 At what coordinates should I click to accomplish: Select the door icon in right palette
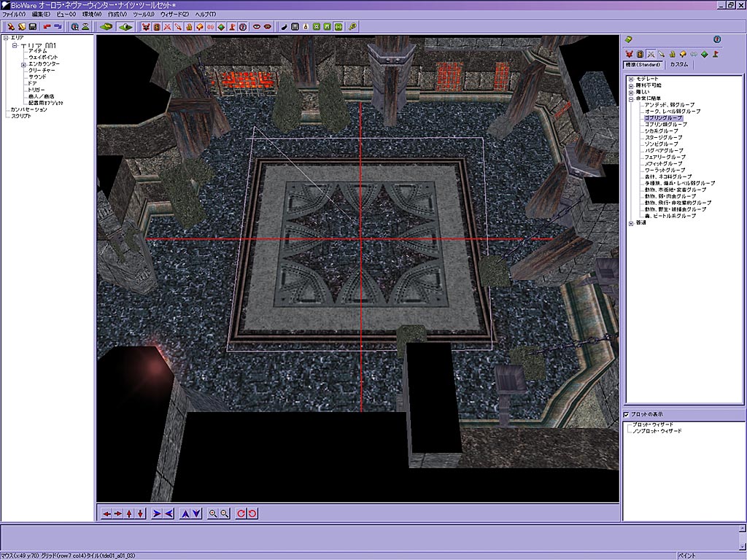[x=640, y=54]
